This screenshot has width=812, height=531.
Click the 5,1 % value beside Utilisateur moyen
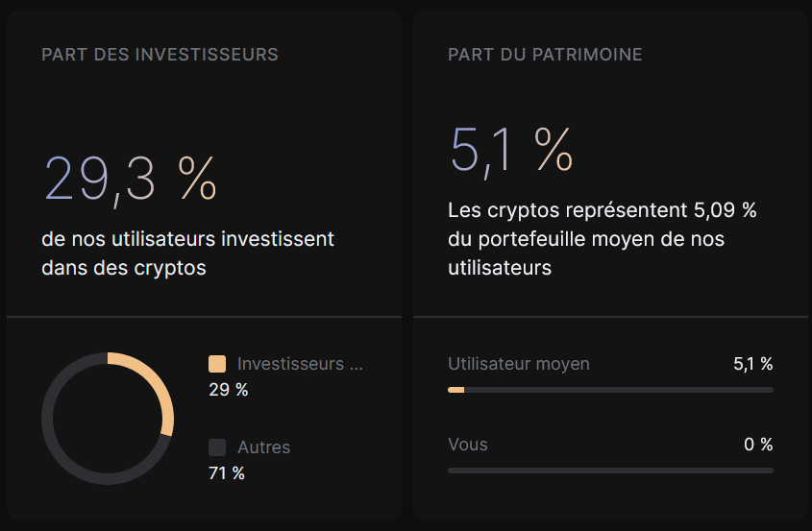pyautogui.click(x=753, y=364)
